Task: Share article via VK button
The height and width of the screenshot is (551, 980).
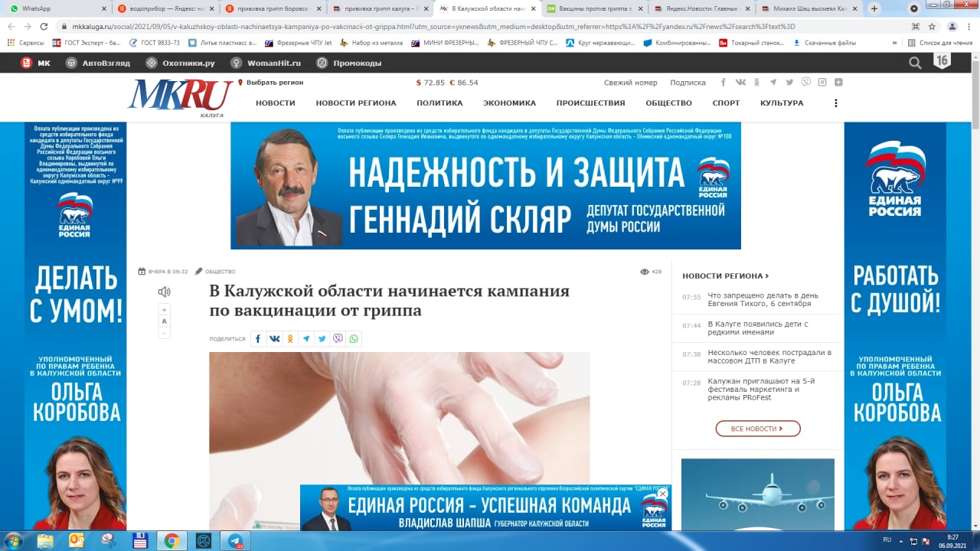Action: coord(274,338)
